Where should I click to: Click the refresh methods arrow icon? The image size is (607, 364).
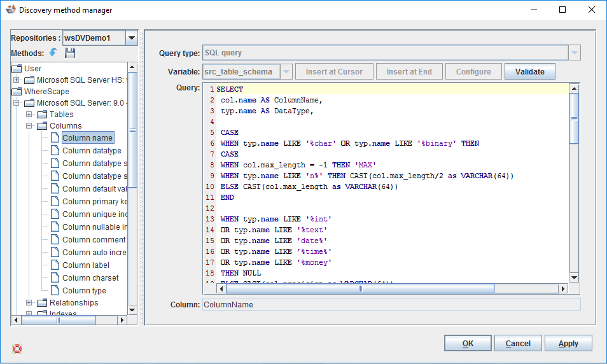53,53
